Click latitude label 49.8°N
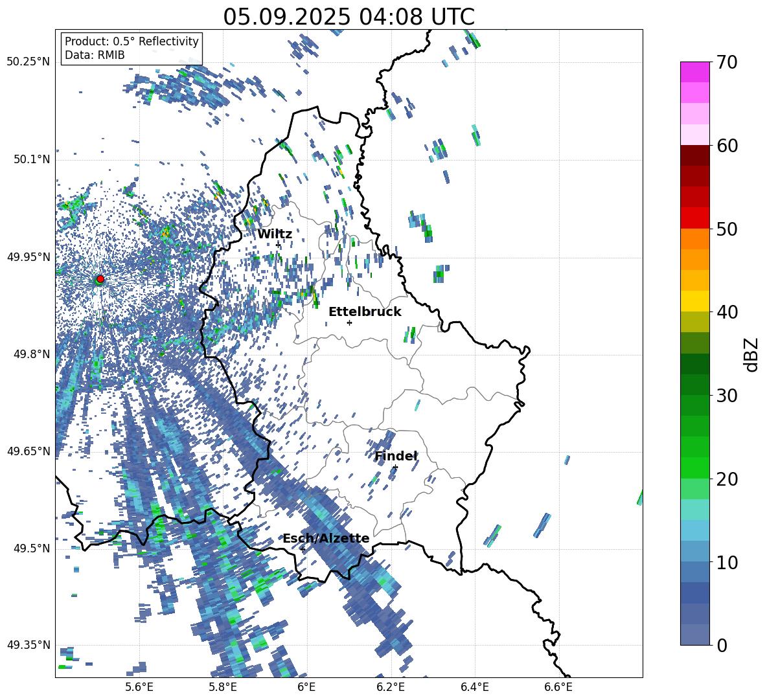Screen dimensions: 767x700 click(31, 354)
